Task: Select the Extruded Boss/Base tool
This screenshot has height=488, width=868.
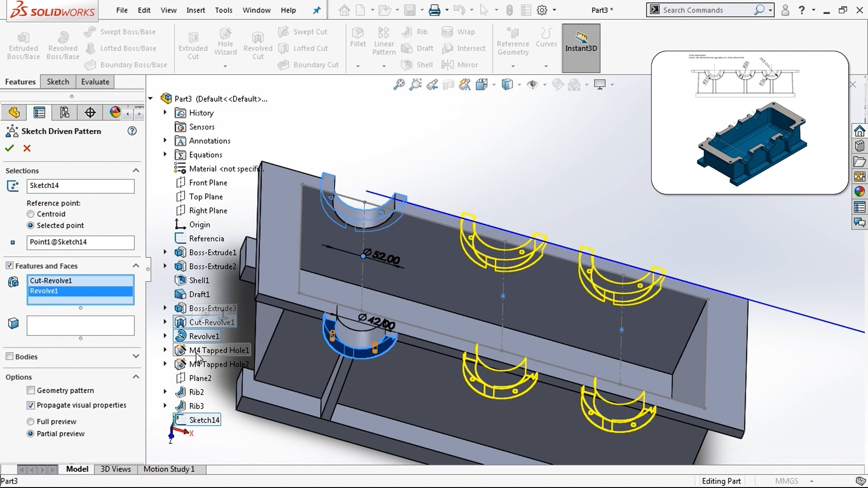Action: (x=24, y=43)
